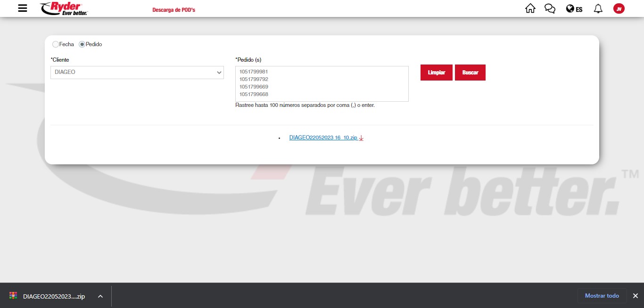This screenshot has height=308, width=644.
Task: Switch language using the ES selector
Action: (x=579, y=9)
